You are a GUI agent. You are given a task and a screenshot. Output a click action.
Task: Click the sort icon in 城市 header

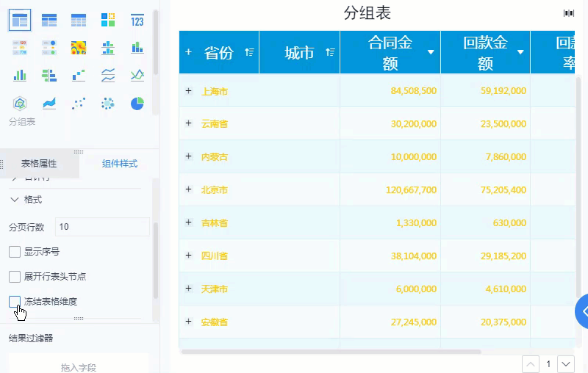(x=330, y=52)
